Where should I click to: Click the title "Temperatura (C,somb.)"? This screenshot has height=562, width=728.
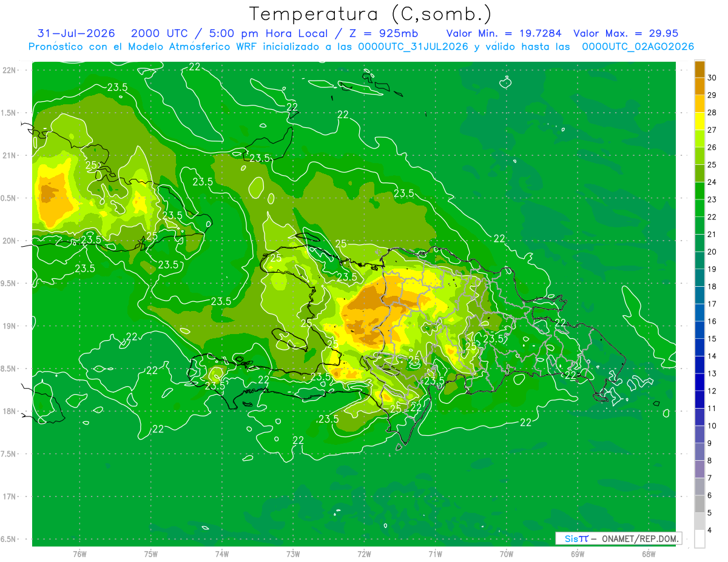point(371,14)
